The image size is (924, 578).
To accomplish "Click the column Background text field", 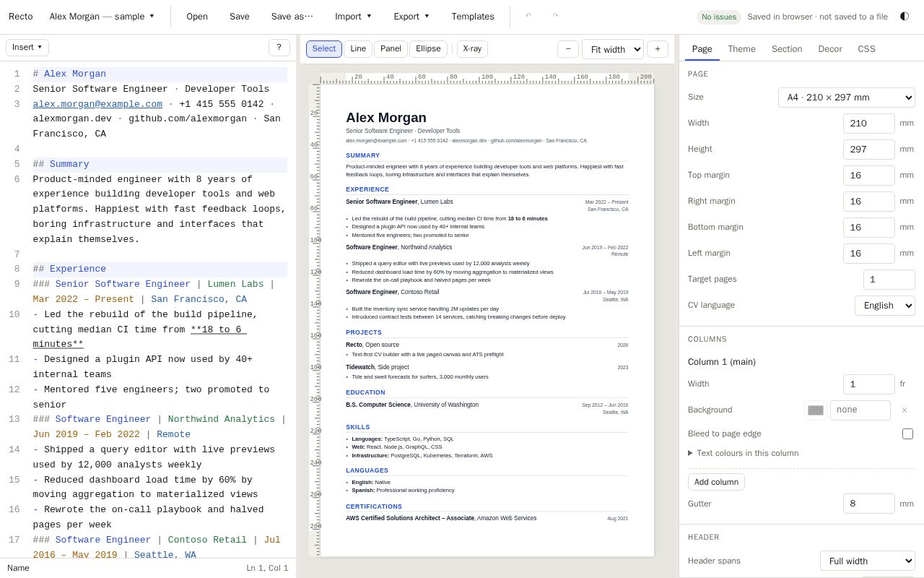I will pos(860,410).
